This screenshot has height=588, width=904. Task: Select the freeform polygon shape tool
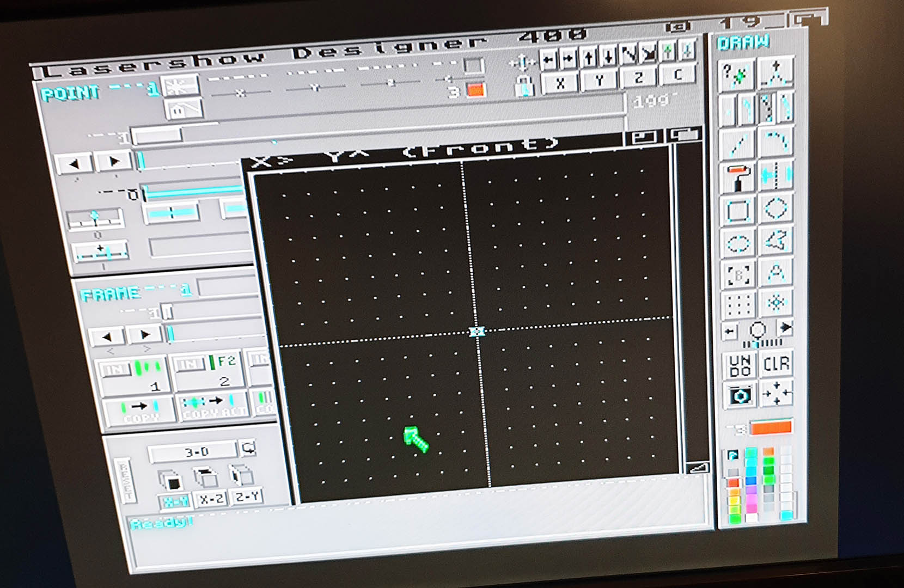point(776,241)
